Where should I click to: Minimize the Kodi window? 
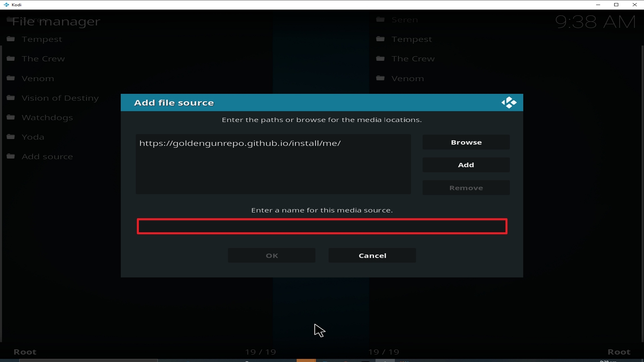(x=598, y=5)
